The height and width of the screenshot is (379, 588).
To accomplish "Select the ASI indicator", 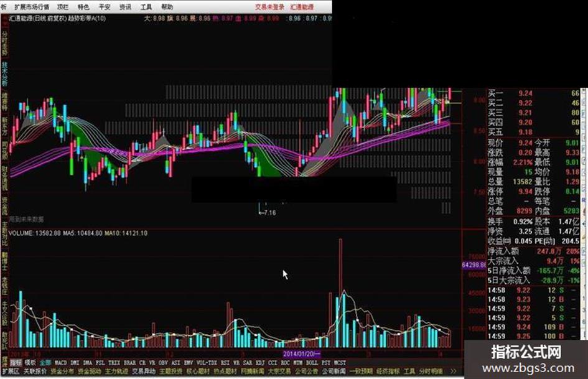I will (x=175, y=363).
